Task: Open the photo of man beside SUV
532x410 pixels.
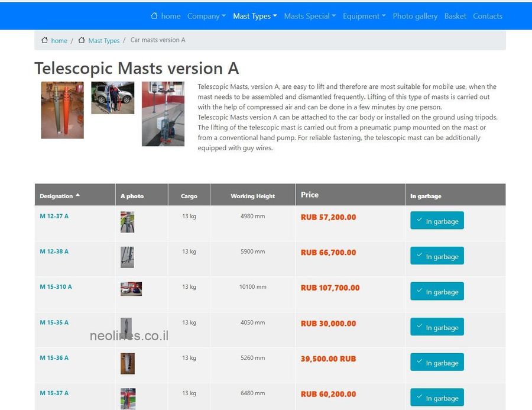Action: point(113,98)
